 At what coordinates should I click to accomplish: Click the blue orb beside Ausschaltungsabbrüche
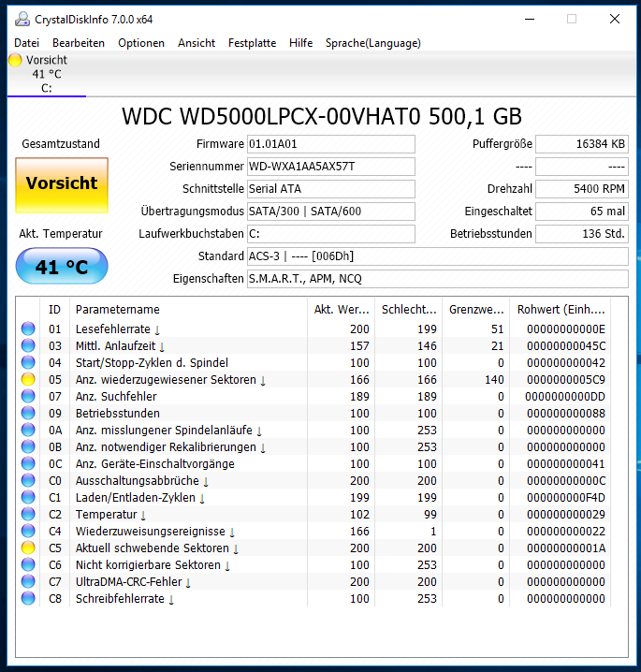point(28,480)
